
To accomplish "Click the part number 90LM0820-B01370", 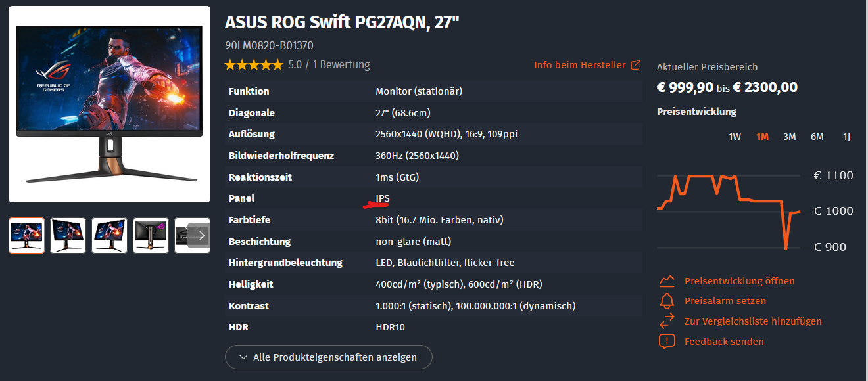I will point(269,46).
